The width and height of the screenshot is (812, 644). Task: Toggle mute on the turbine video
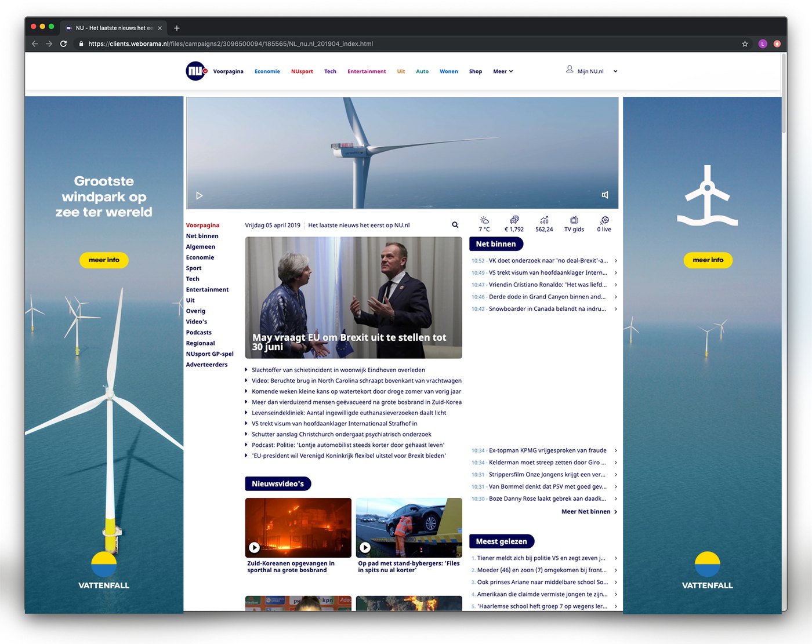[x=605, y=195]
